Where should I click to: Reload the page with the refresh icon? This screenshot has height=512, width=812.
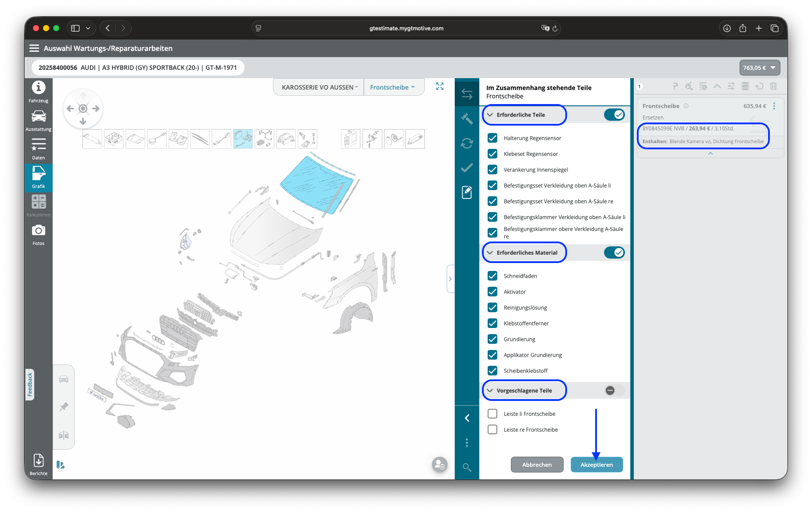(x=555, y=28)
